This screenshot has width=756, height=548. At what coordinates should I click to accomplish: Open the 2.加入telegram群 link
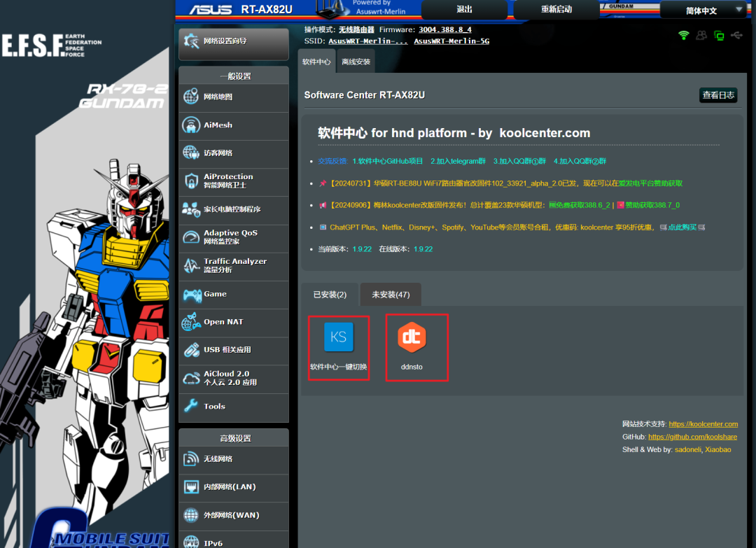(x=458, y=161)
